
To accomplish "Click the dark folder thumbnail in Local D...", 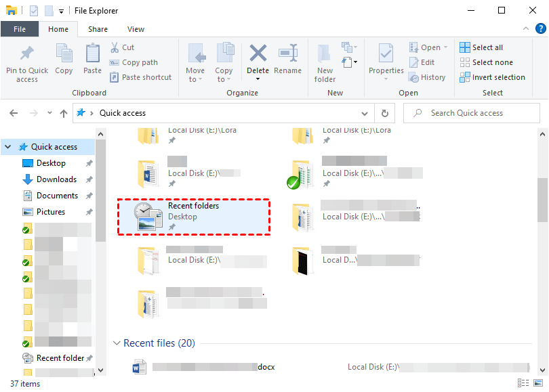I will click(302, 260).
